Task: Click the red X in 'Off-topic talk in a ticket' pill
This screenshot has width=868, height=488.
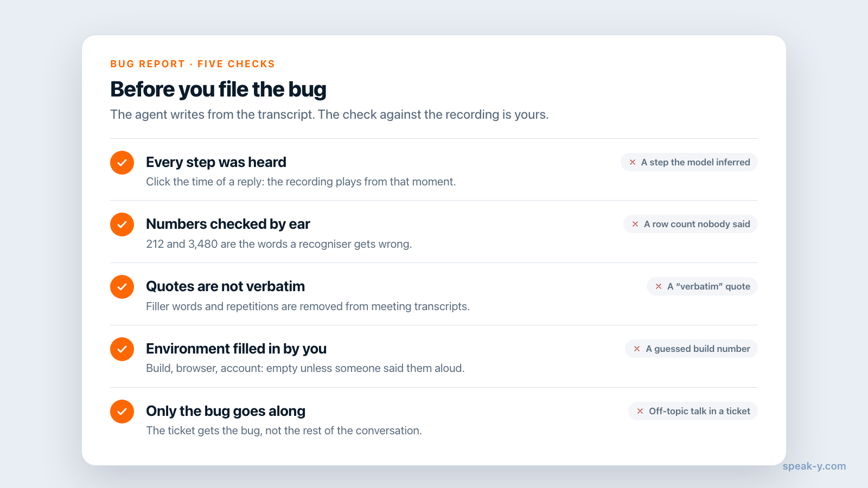Action: [x=640, y=411]
